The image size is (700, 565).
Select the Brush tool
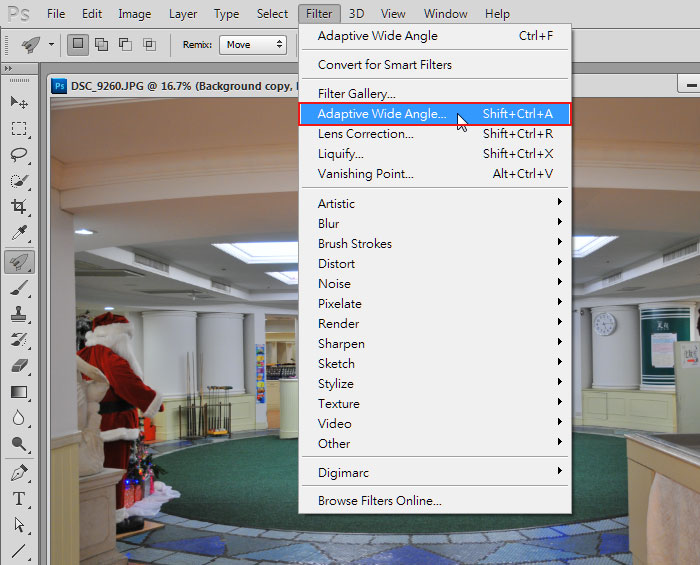(19, 289)
